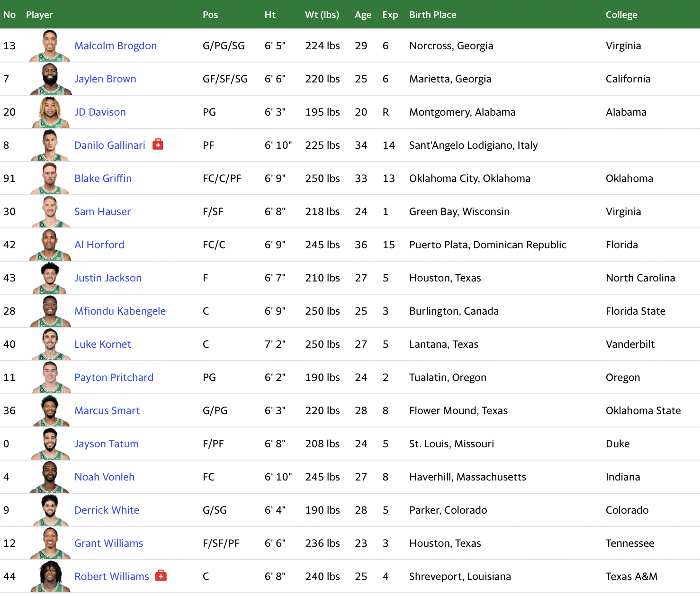The width and height of the screenshot is (700, 598).
Task: Open the Marcus Smart link
Action: [x=107, y=411]
